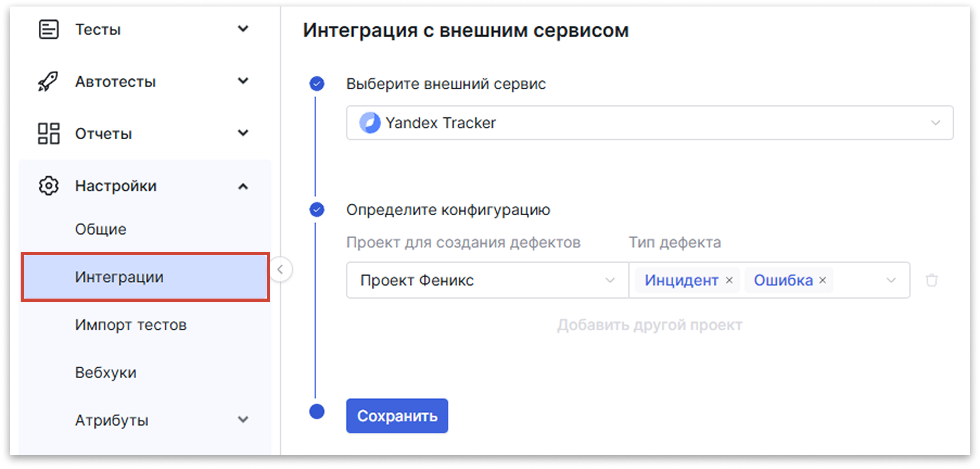Click the Автотесты rocket icon
The image size is (980, 469).
48,81
